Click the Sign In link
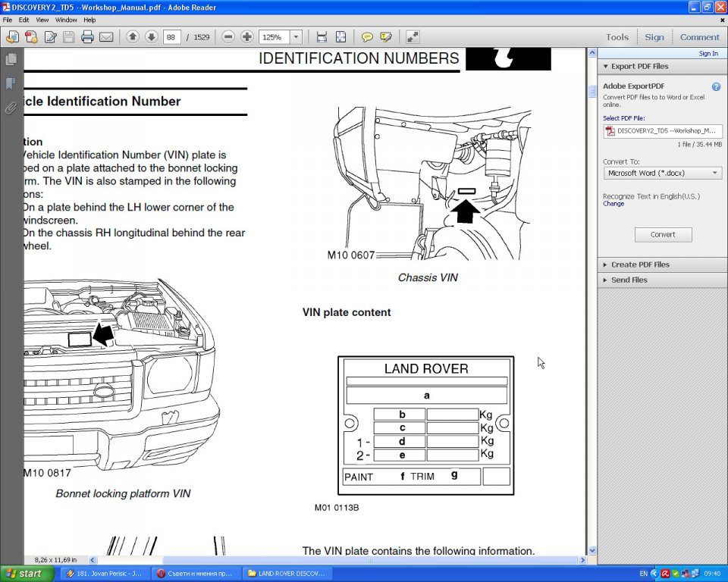The image size is (728, 582). point(708,53)
